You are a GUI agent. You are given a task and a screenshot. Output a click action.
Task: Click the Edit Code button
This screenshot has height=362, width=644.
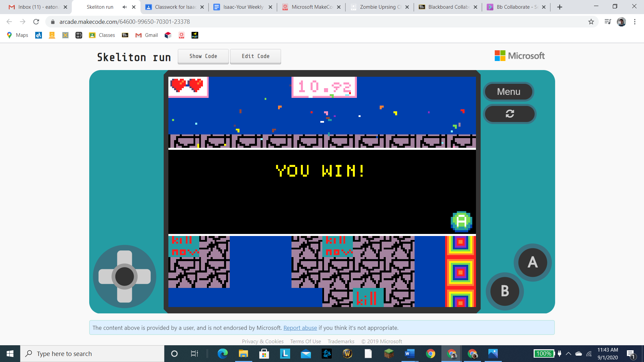point(255,56)
